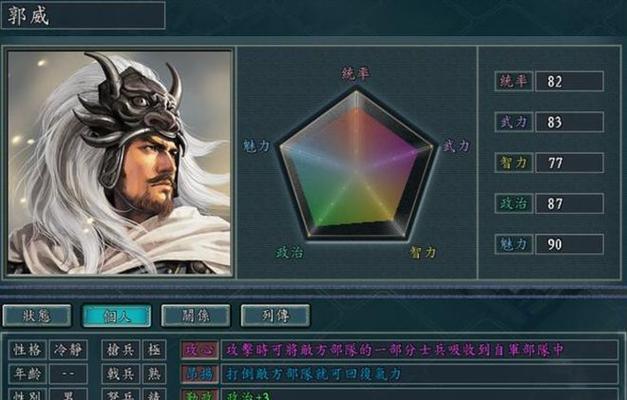Image resolution: width=627 pixels, height=400 pixels.
Task: Select the 郭威 name field at top
Action: [x=83, y=16]
